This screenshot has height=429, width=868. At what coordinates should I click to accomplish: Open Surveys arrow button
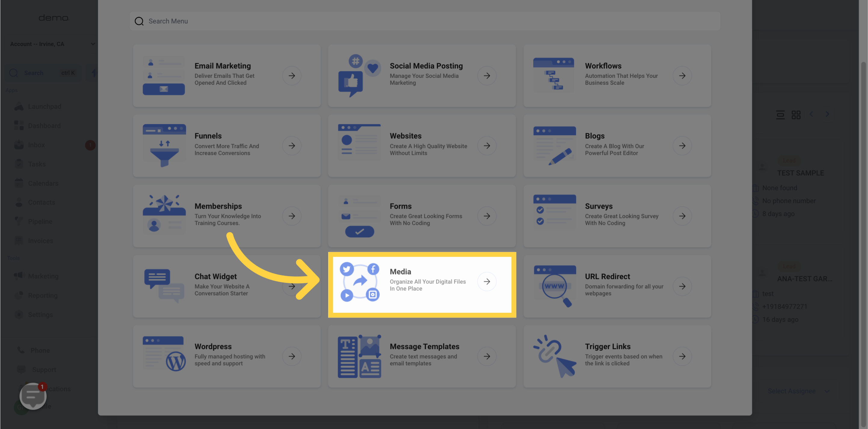pos(682,216)
